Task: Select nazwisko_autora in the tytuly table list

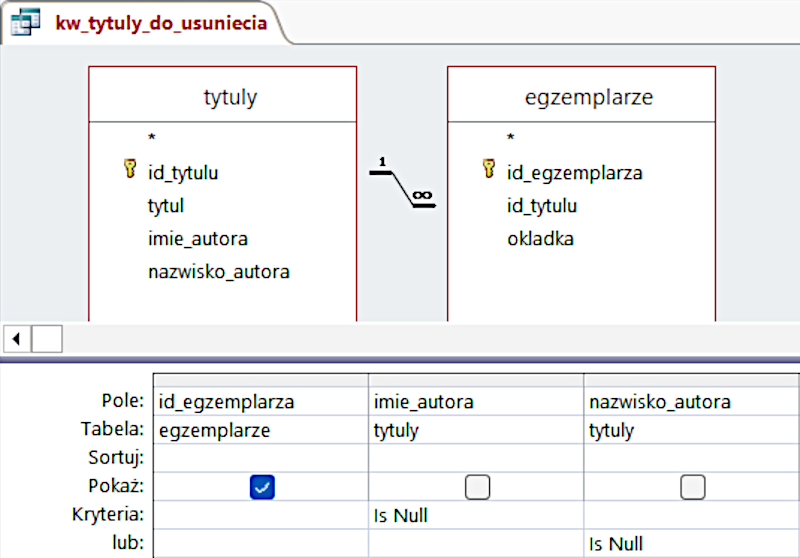Action: [x=219, y=272]
